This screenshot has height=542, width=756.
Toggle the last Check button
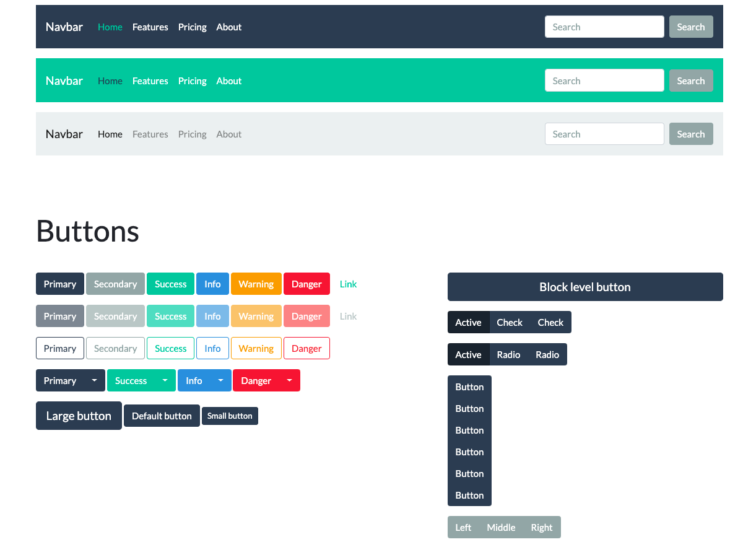[x=550, y=322]
